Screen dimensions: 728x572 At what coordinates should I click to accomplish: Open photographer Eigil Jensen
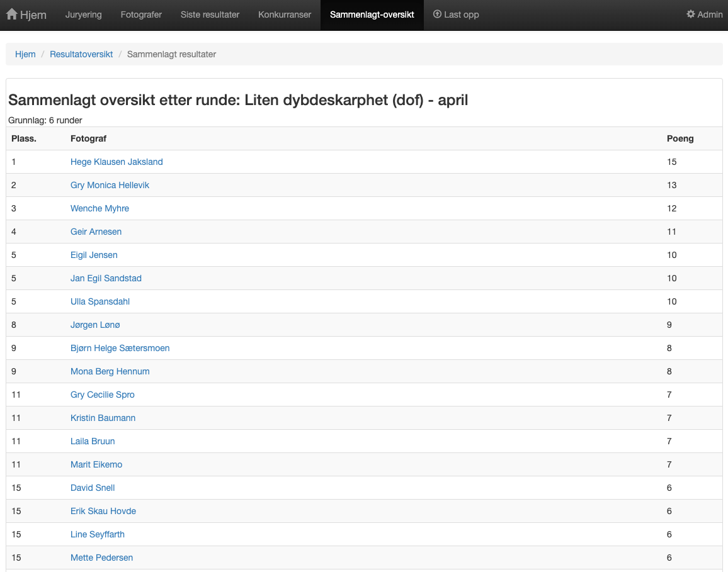click(94, 255)
